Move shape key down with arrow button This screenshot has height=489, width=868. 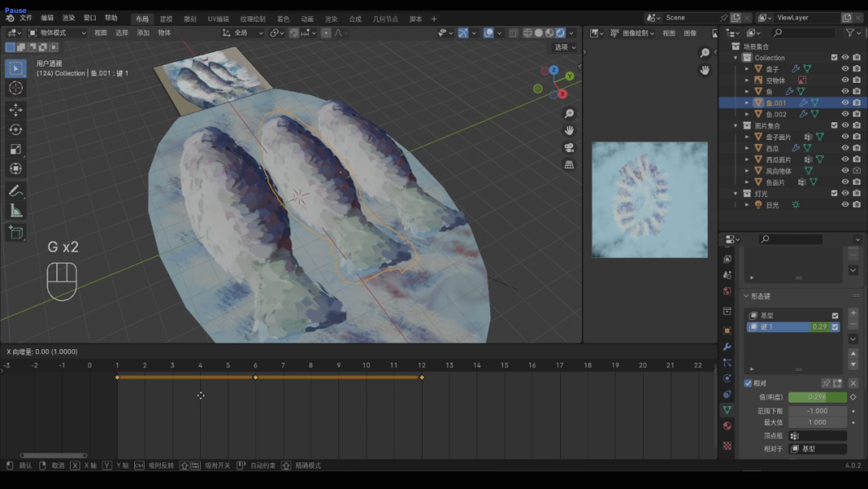[x=853, y=364]
